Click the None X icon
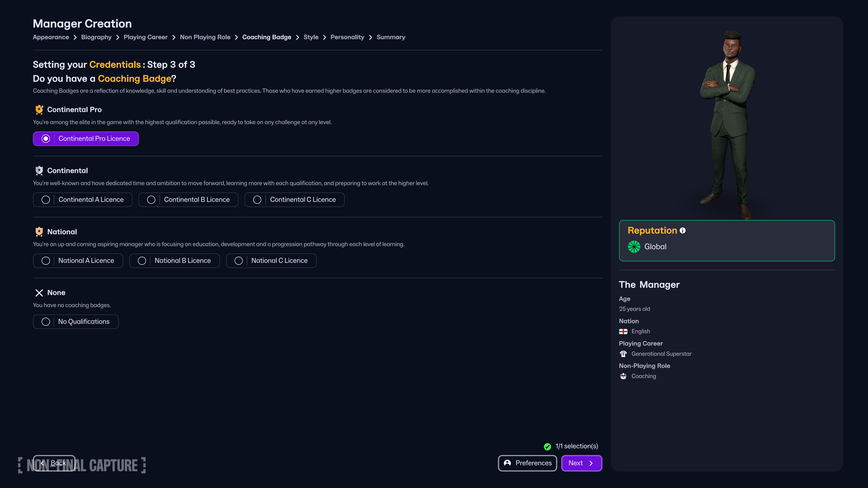The image size is (868, 488). click(x=39, y=293)
